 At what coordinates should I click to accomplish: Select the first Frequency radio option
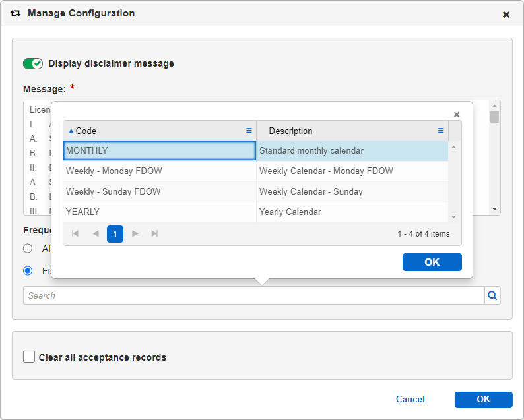(28, 249)
